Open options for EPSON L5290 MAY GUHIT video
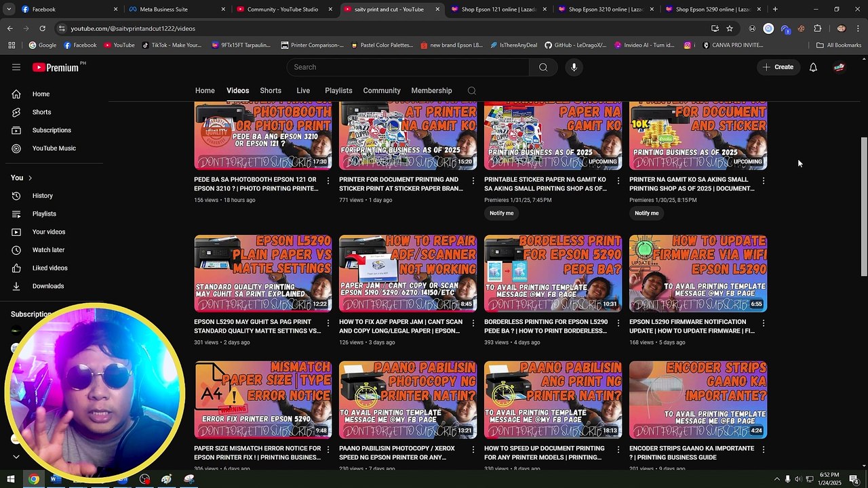Screen dimensions: 868x488 328,323
